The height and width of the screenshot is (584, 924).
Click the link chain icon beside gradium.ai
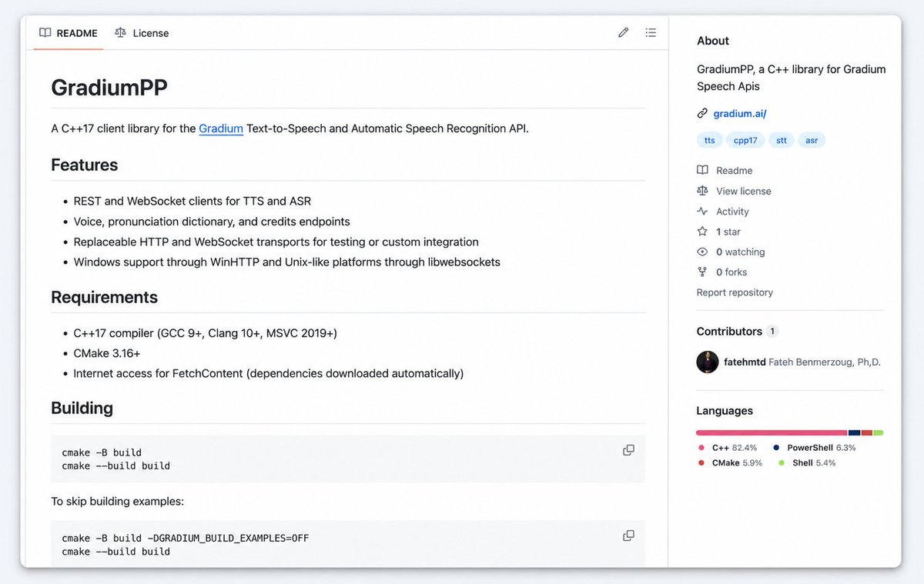pos(702,114)
